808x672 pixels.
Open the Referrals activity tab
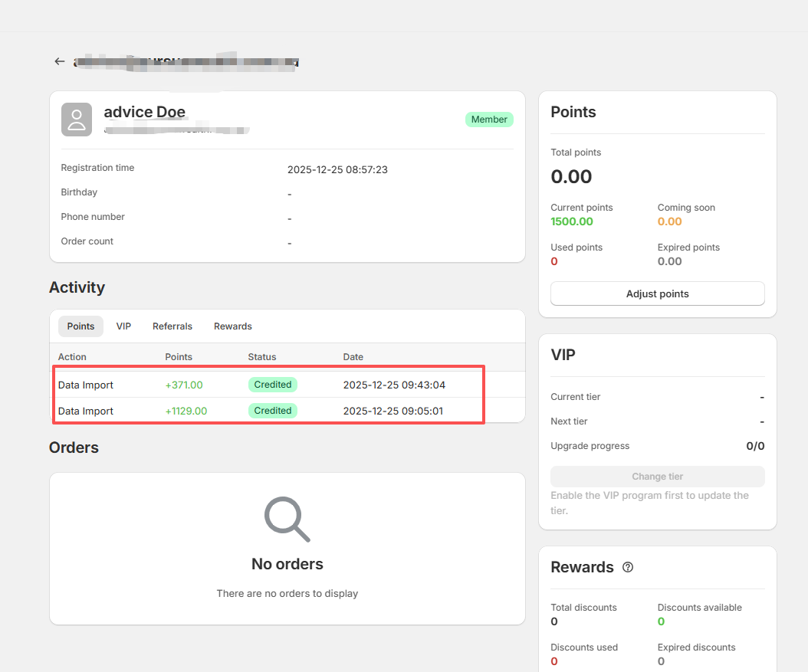pos(172,326)
